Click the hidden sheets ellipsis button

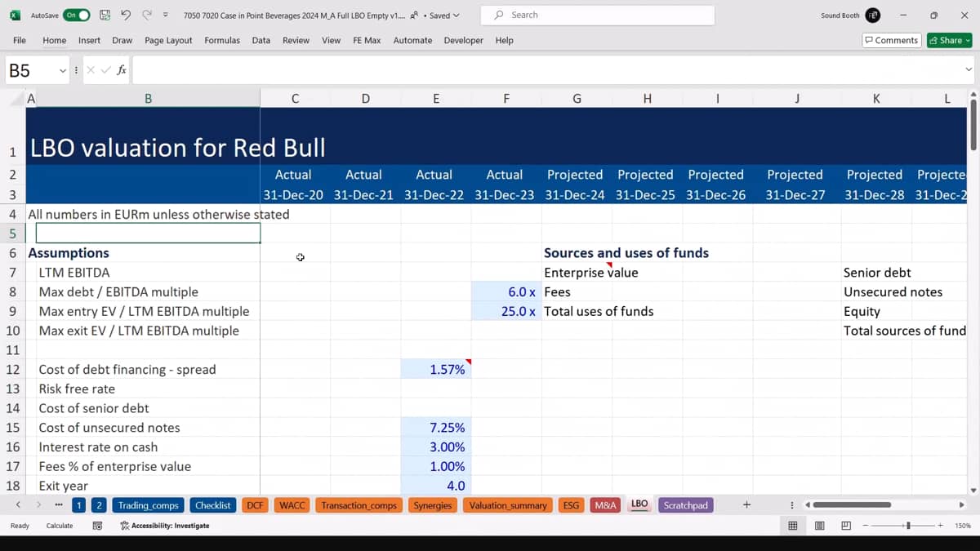click(x=59, y=505)
